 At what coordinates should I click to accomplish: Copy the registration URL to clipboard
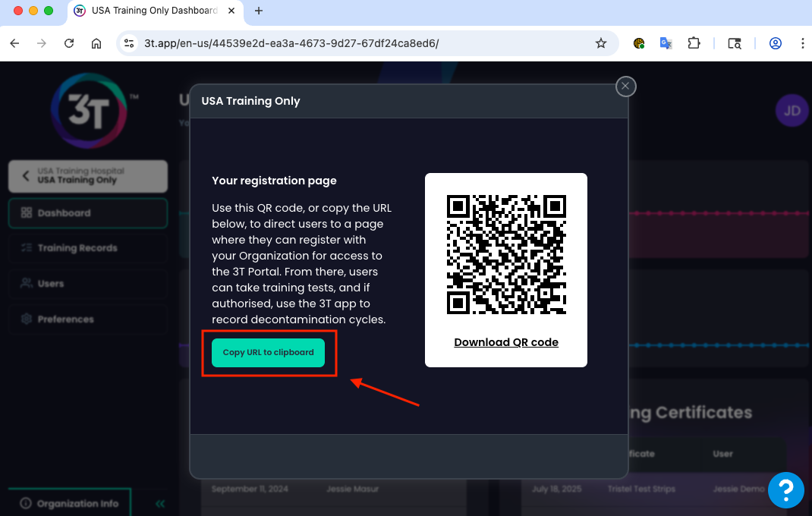pos(268,352)
